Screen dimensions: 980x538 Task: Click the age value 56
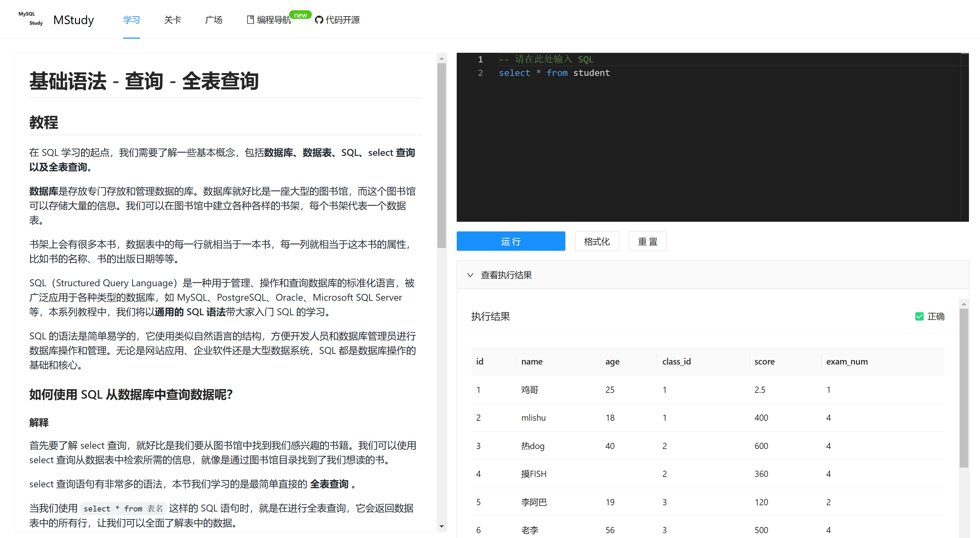click(610, 530)
